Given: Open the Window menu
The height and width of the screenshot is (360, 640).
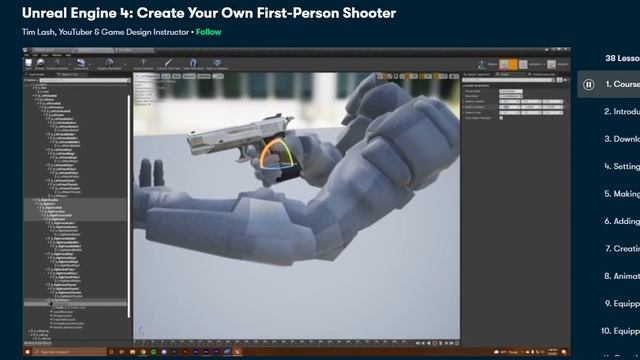Looking at the screenshot, I should click(x=57, y=55).
